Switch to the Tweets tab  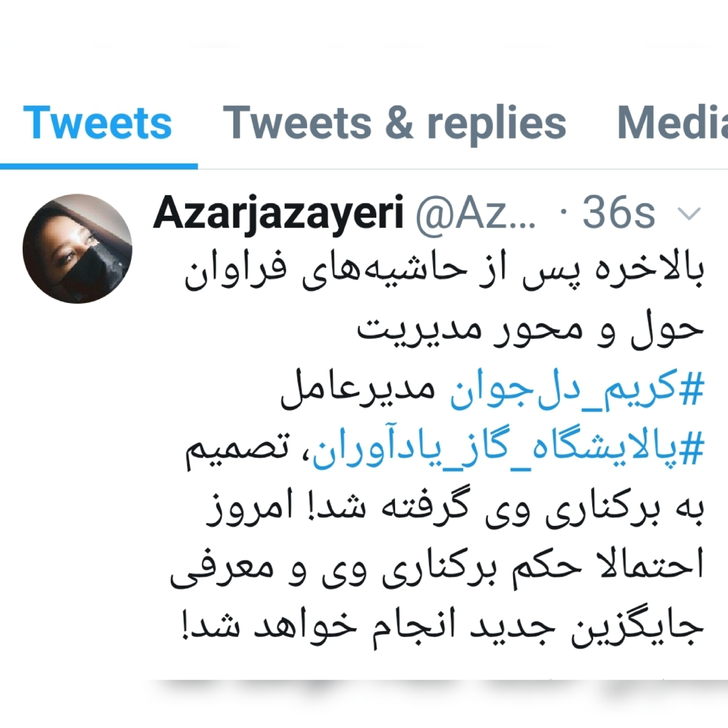97,123
